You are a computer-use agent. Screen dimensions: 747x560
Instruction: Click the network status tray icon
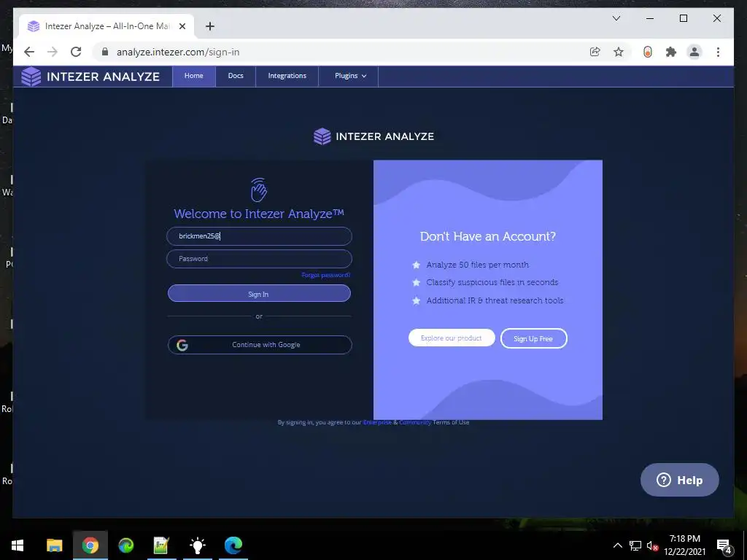pyautogui.click(x=635, y=545)
